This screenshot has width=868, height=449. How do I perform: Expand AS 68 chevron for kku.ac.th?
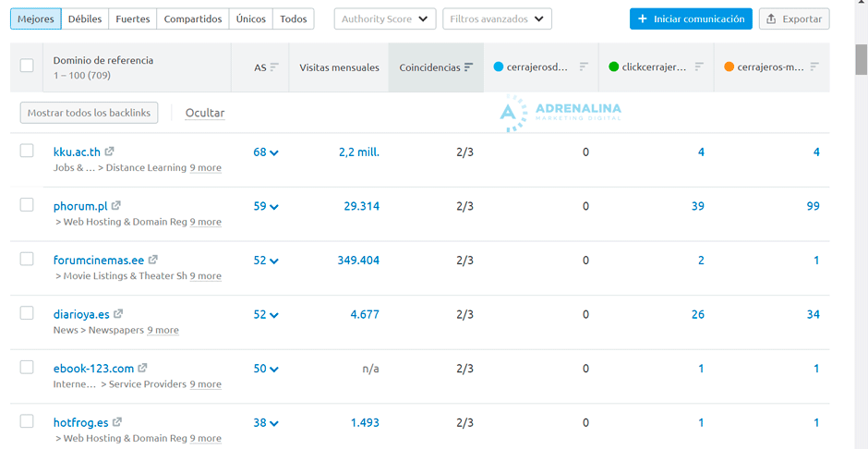coord(274,153)
